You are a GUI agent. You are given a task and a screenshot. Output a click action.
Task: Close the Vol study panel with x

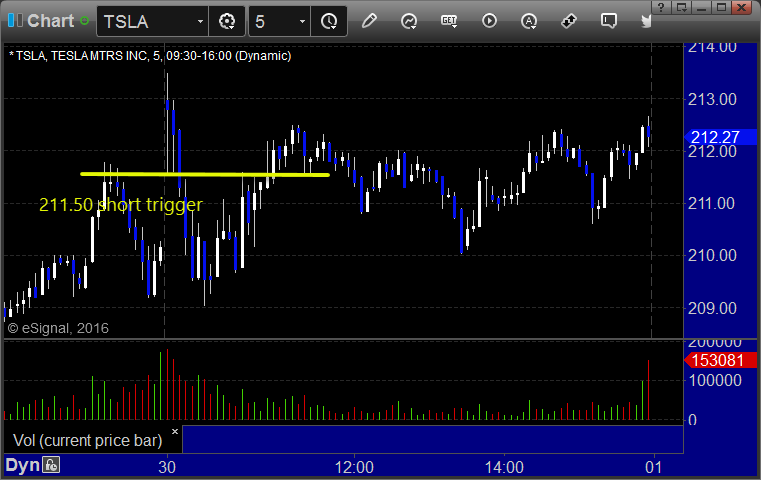click(x=175, y=431)
